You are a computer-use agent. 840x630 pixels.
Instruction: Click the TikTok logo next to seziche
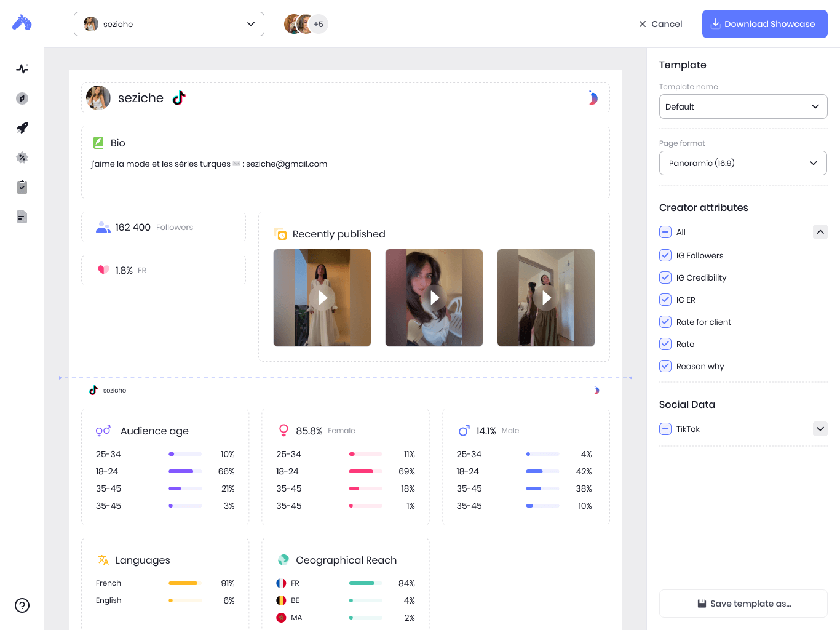click(179, 98)
